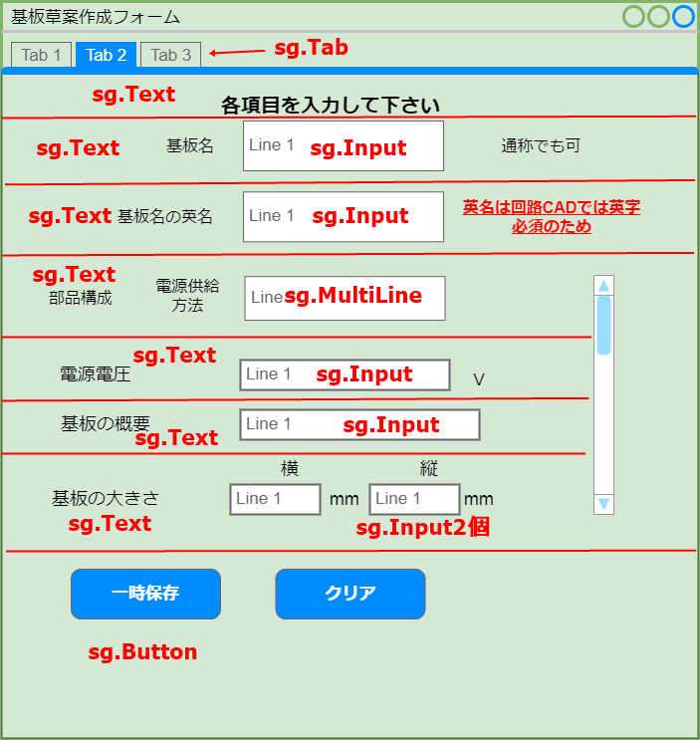Click the 部品構成 label
This screenshot has height=740, width=700.
[x=81, y=298]
